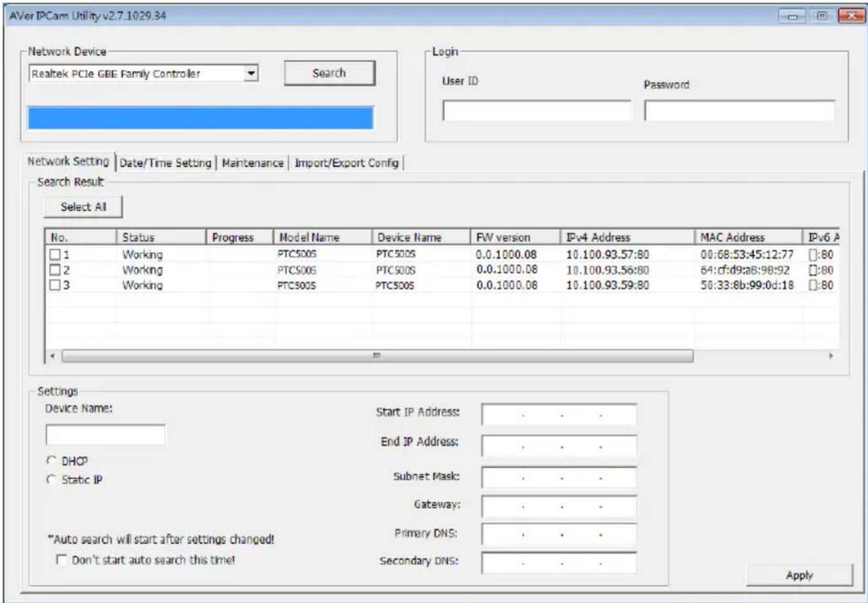Enable Don't start auto search checkbox
868x603 pixels.
point(61,559)
